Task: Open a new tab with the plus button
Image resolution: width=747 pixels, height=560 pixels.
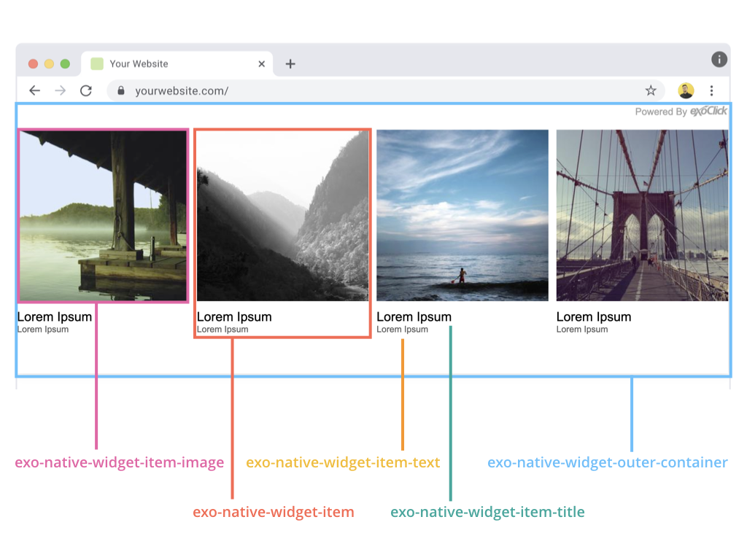Action: click(x=290, y=64)
